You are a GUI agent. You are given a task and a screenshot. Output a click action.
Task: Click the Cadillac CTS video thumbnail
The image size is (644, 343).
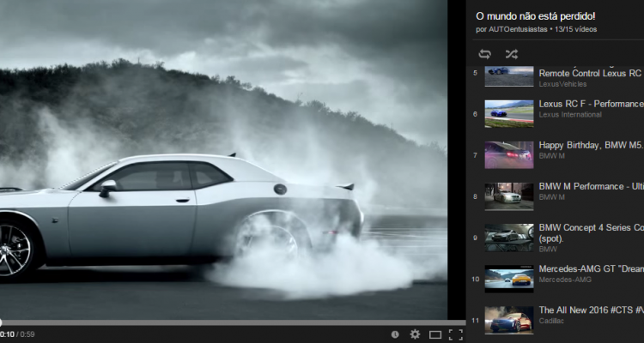508,320
